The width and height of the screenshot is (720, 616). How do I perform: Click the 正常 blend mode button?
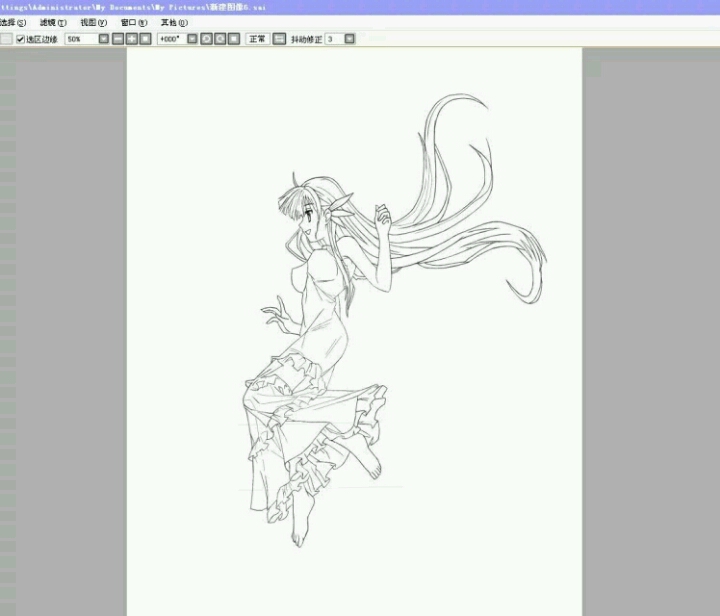pyautogui.click(x=258, y=39)
